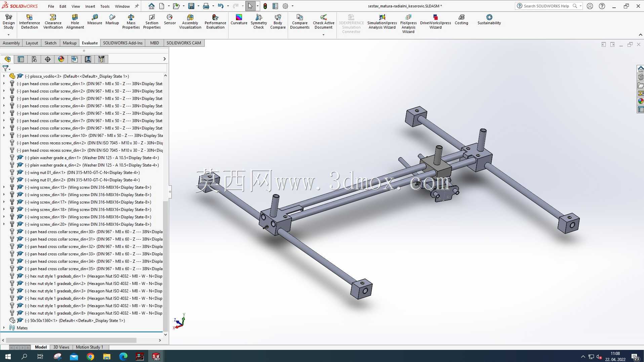644x362 pixels.
Task: Click the feature tree vertical scrollbar
Action: (165, 266)
